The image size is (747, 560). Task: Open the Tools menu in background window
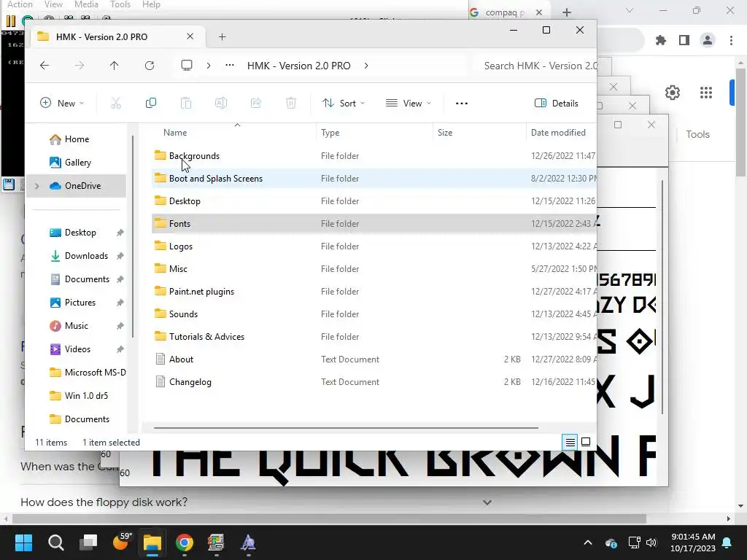coord(120,4)
